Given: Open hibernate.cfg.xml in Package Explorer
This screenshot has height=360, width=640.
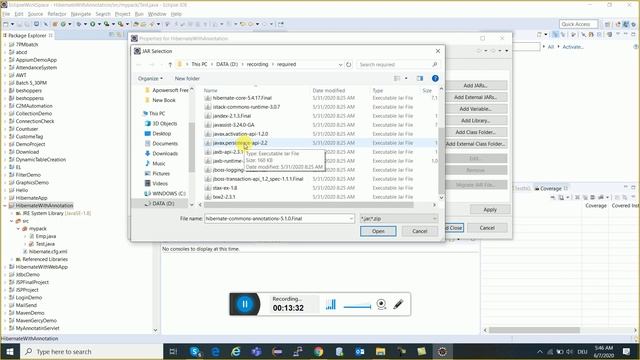Looking at the screenshot, I should click(48, 251).
